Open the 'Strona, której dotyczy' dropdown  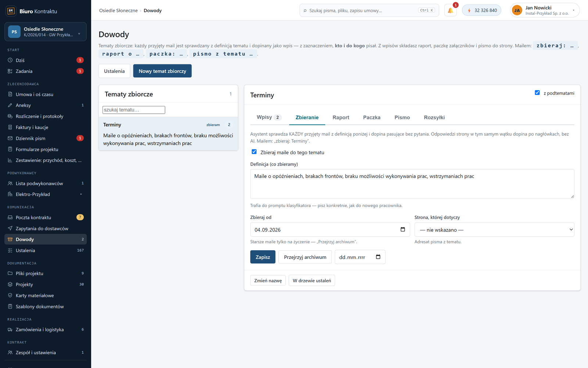(494, 230)
